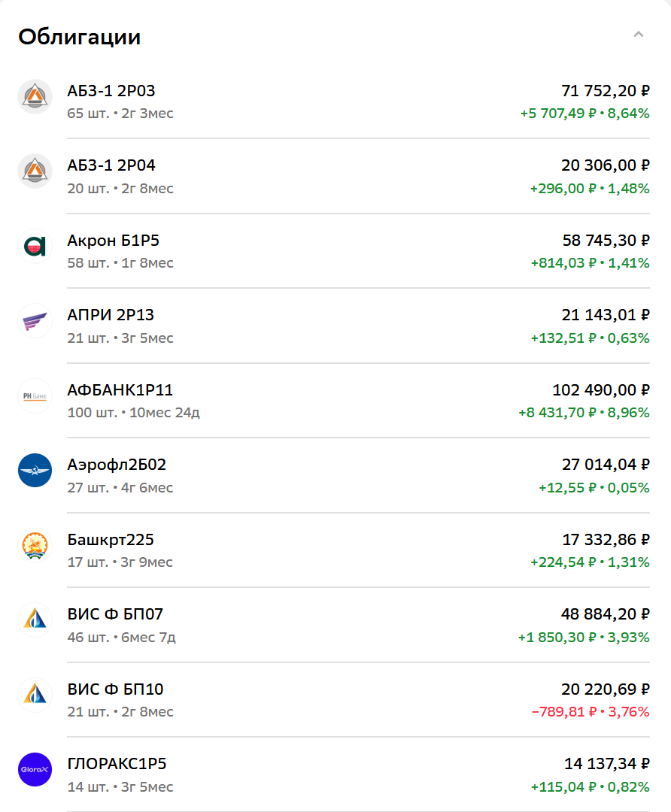
Task: Click the РН Банк logo icon
Action: [35, 395]
